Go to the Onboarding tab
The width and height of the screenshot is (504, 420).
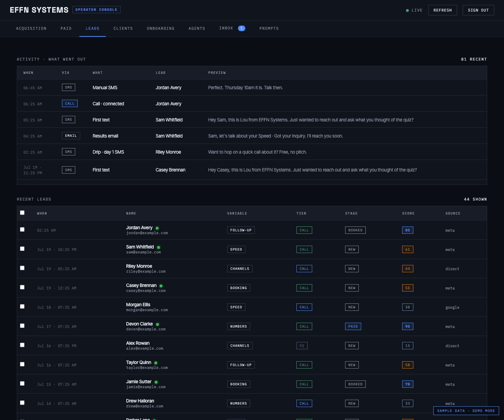[x=161, y=28]
